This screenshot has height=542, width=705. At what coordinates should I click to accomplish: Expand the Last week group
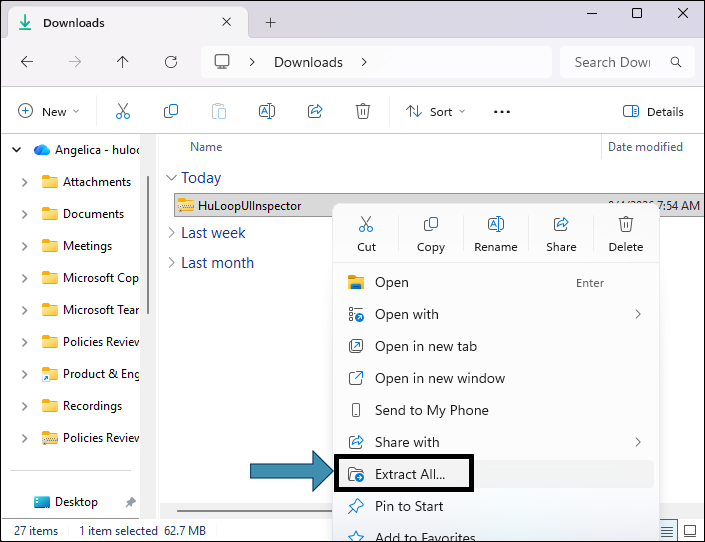coord(171,233)
